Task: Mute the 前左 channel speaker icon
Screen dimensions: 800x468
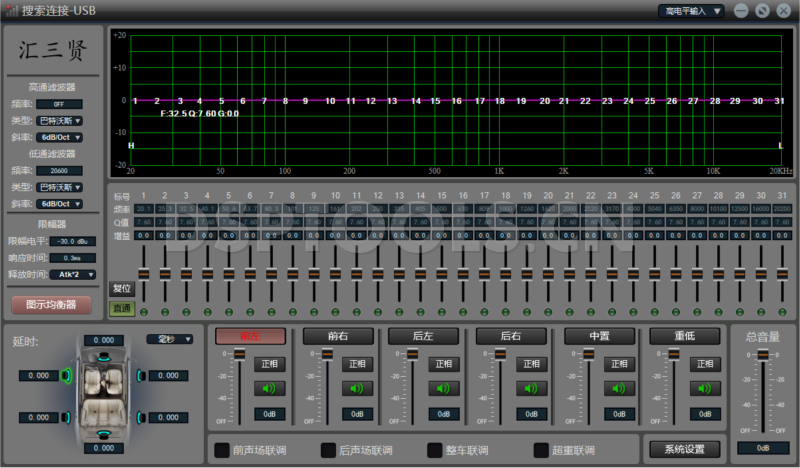Action: click(x=269, y=388)
